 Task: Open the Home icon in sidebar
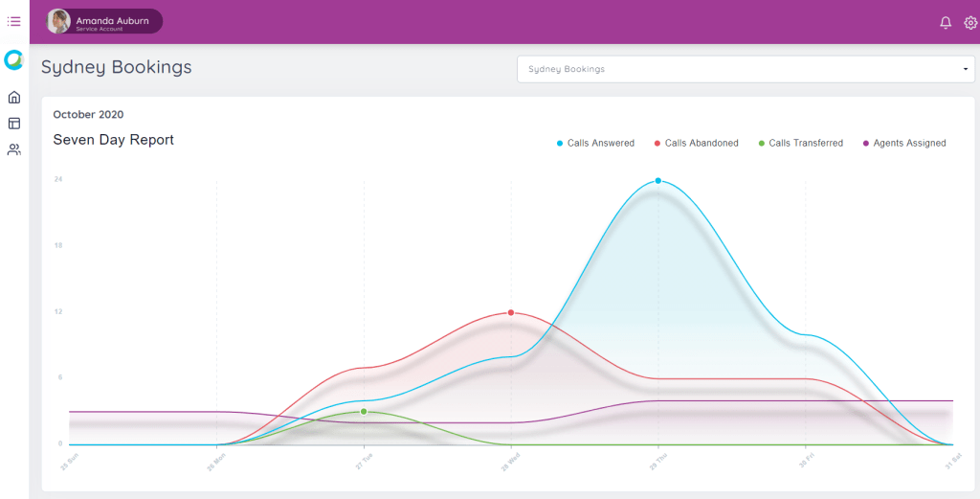click(14, 97)
